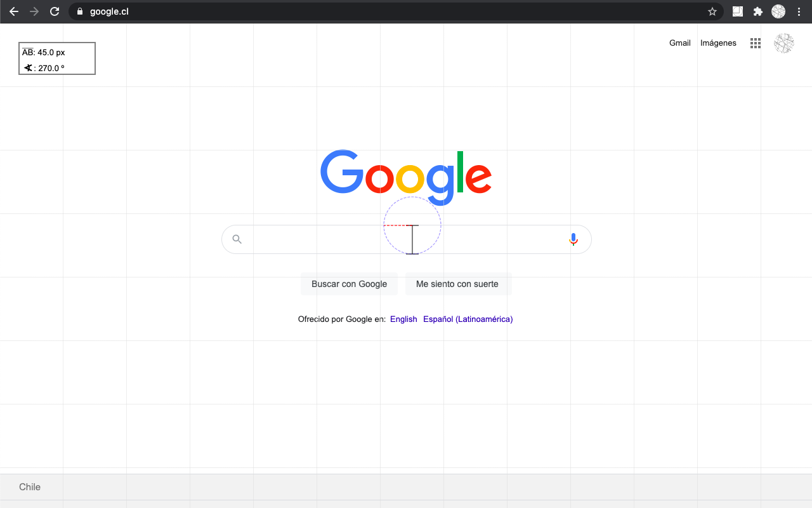Open the Extensions puzzle-piece menu

(757, 11)
